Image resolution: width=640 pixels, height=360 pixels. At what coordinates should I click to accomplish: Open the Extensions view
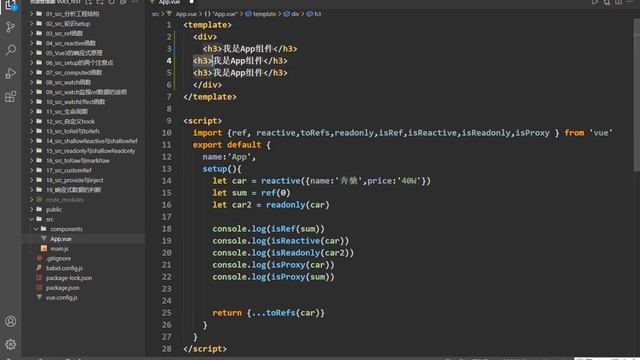11,97
